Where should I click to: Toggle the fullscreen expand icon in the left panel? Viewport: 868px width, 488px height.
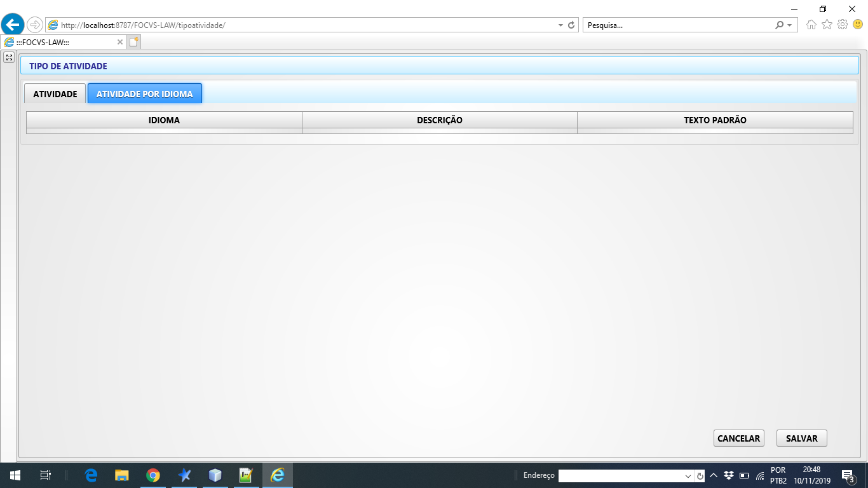[9, 57]
